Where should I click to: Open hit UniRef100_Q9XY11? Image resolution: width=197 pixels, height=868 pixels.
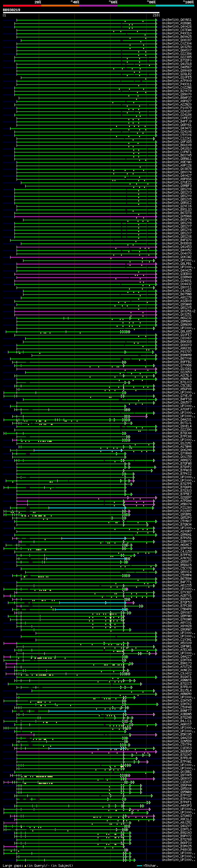point(176,287)
